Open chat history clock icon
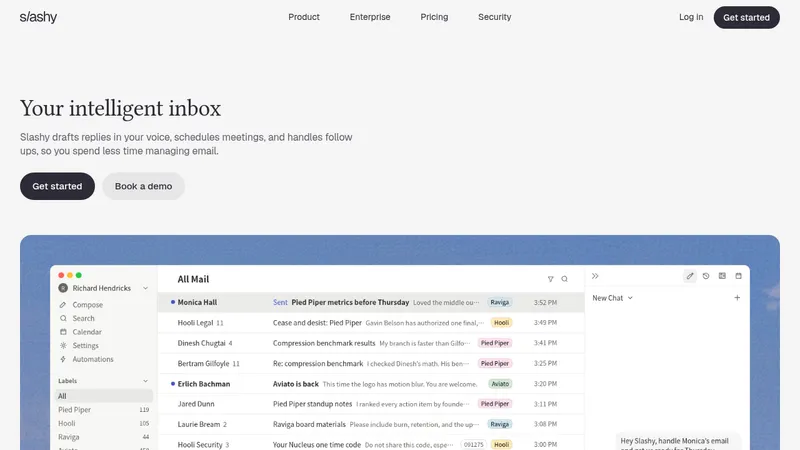800x450 pixels. pos(706,276)
